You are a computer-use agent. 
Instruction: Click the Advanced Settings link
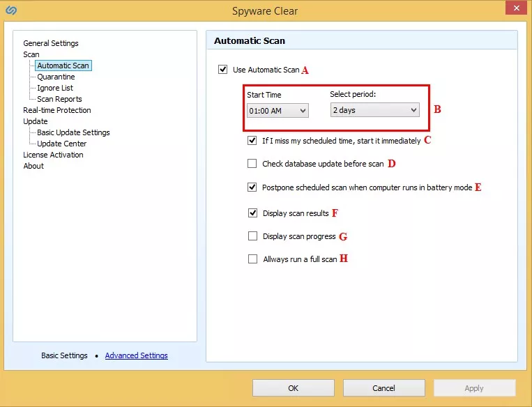(x=136, y=355)
